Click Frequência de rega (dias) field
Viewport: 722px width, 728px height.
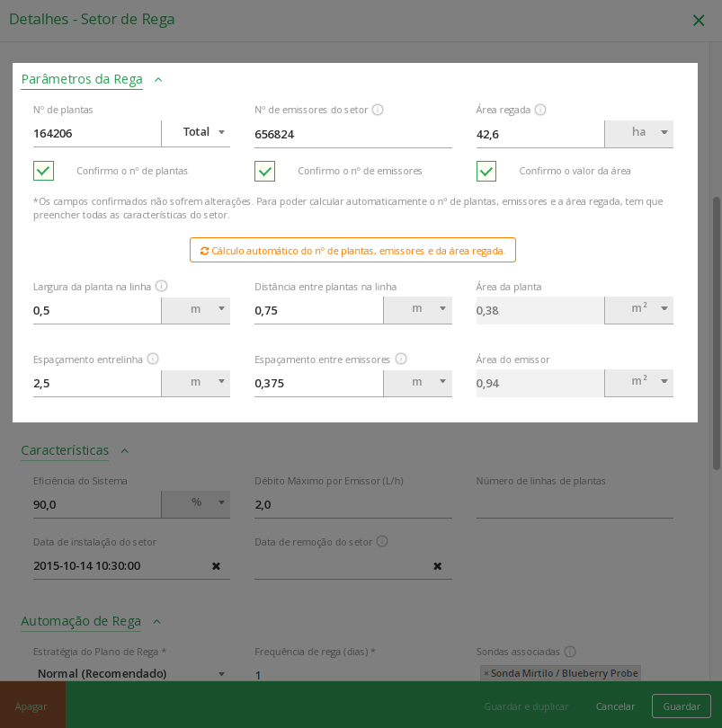point(353,674)
